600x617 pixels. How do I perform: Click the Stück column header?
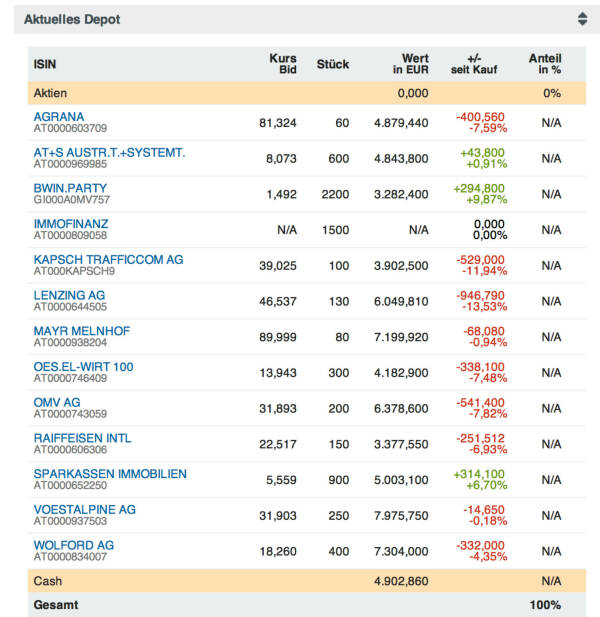(x=332, y=64)
